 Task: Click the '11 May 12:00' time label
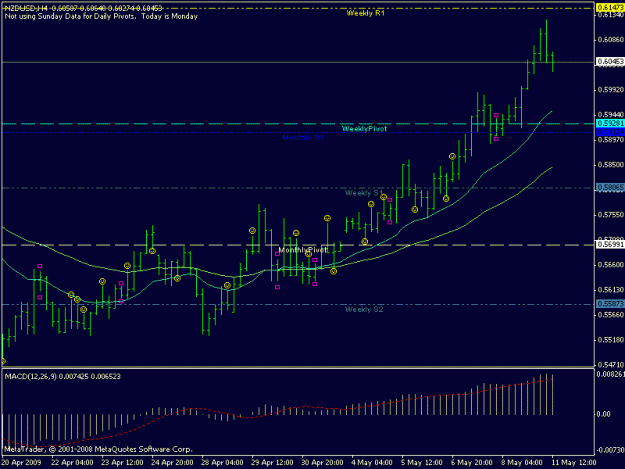(x=574, y=463)
